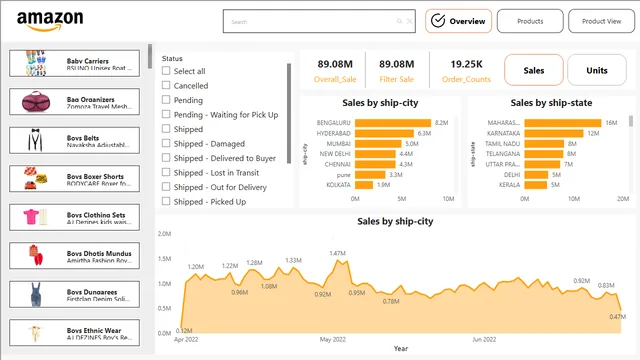Open the Product View page
Viewport: 640px width, 360px height.
[601, 21]
